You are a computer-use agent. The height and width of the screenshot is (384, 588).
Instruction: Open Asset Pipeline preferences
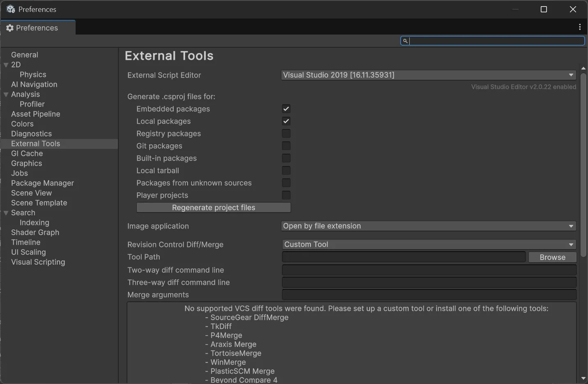click(x=36, y=114)
